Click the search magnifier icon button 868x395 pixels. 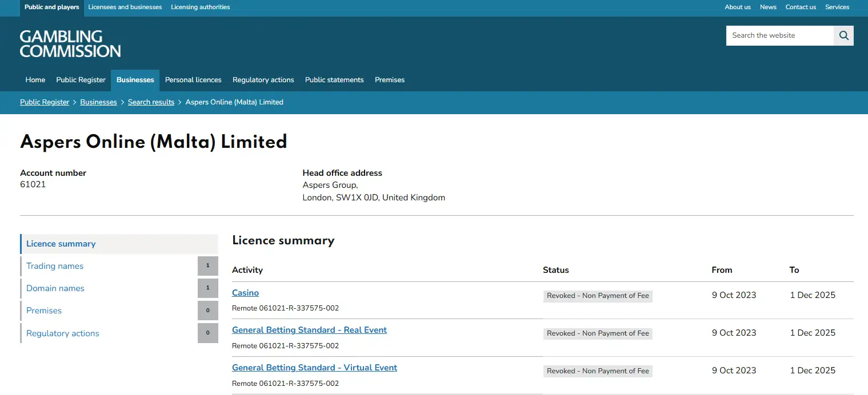(843, 35)
